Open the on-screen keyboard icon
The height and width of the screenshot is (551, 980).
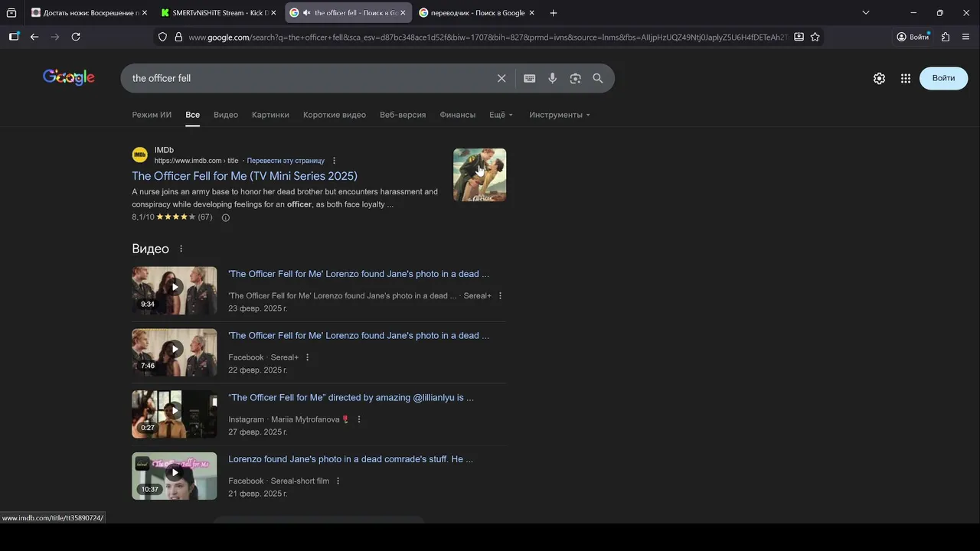tap(529, 78)
